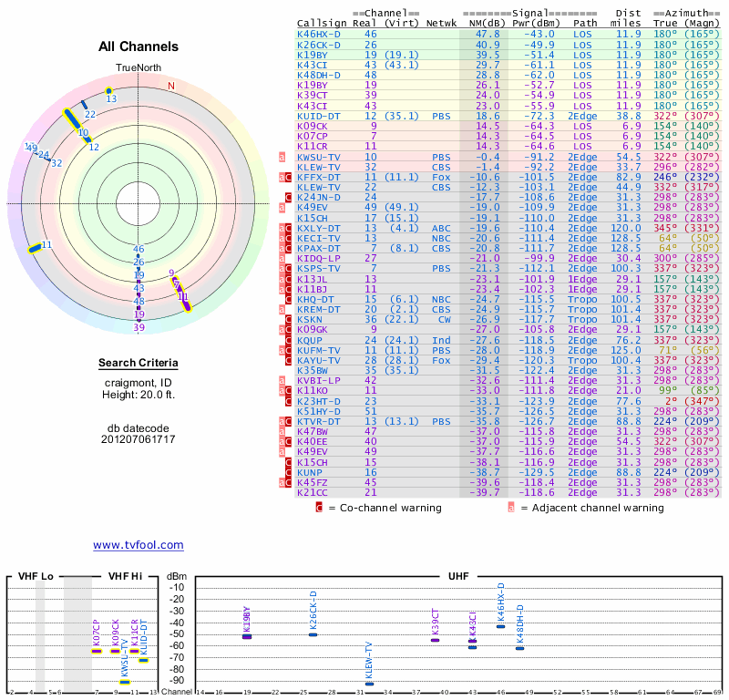Click the K07CP marker in VHF Hi chart

97,651
